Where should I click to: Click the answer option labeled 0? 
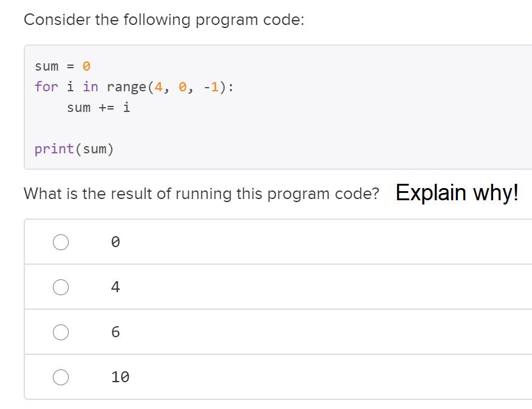pos(115,242)
